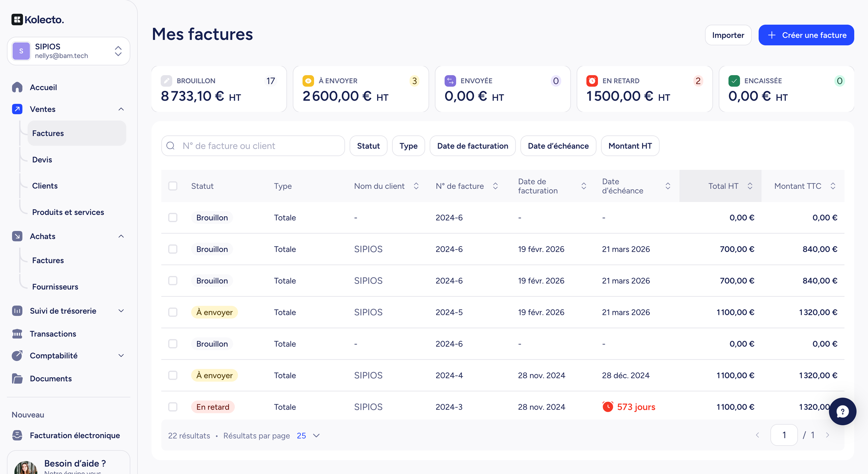Filter by the À envoyer summary card
Viewport: 868px width, 474px height.
tap(361, 89)
